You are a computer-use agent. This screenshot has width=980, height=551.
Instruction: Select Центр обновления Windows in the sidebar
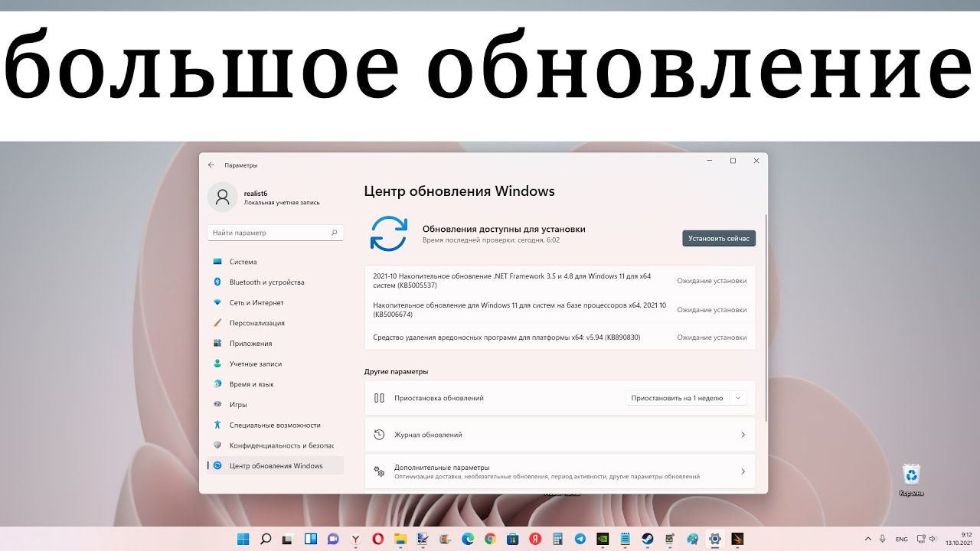pos(276,465)
